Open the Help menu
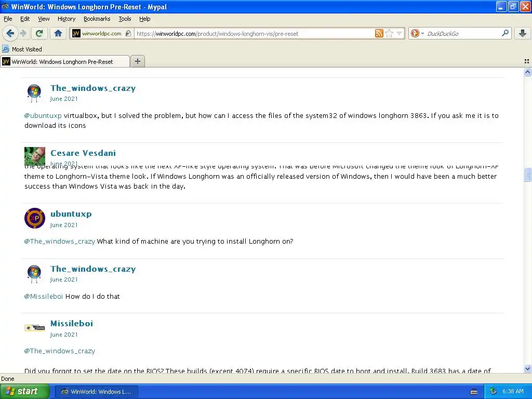Image resolution: width=532 pixels, height=399 pixels. (x=144, y=19)
